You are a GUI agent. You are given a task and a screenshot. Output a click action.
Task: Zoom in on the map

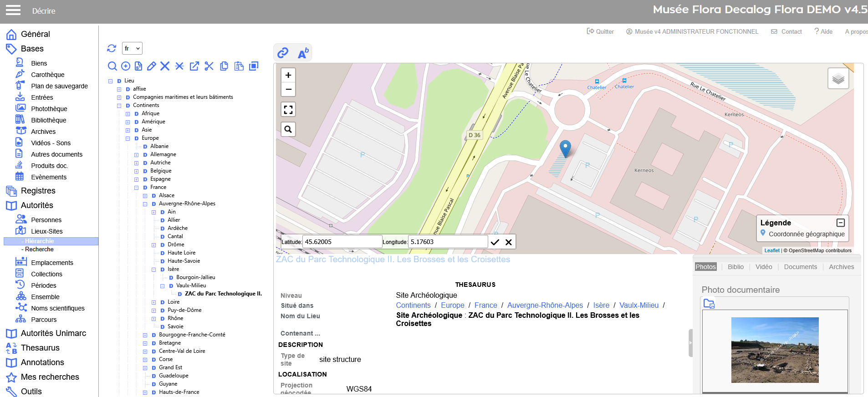coord(288,75)
